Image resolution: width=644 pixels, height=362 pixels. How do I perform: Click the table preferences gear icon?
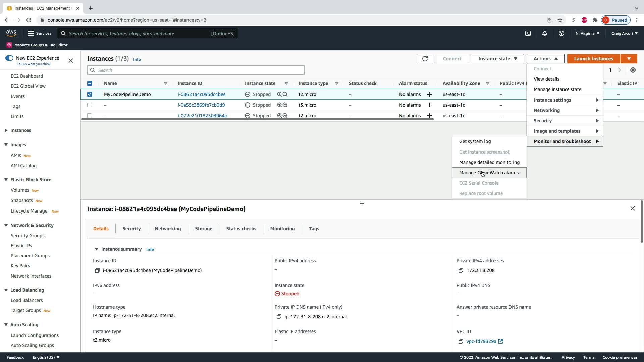tap(633, 70)
